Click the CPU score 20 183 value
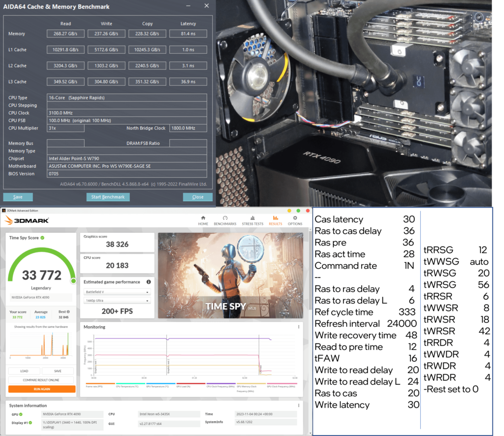Viewport: 504px width, 436px height. pyautogui.click(x=117, y=266)
